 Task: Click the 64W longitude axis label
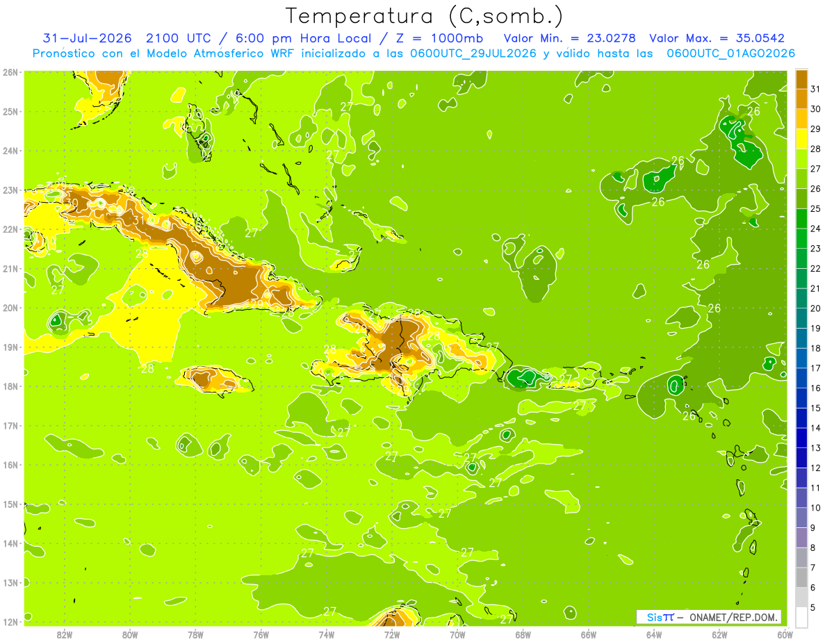coord(654,634)
